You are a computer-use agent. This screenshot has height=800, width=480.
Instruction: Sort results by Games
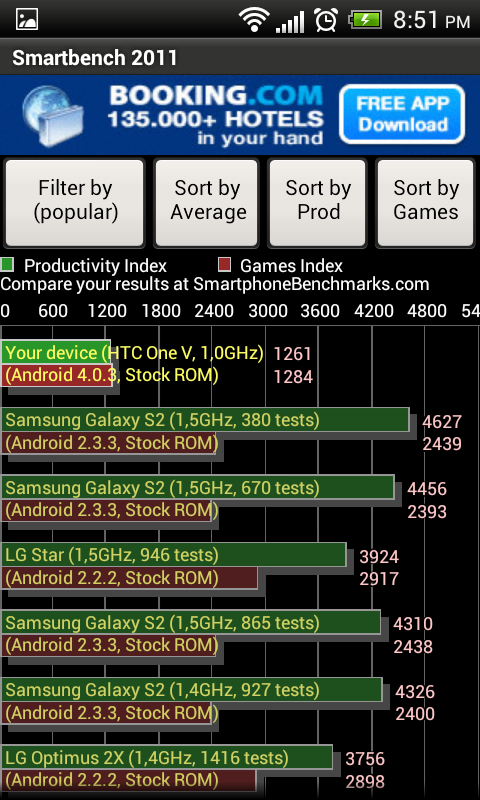point(425,203)
